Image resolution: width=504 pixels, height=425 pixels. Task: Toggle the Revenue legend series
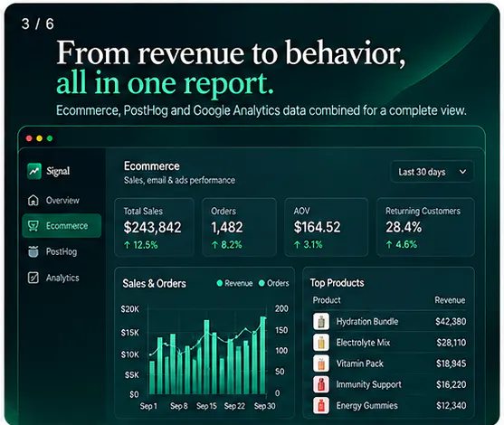tap(234, 283)
